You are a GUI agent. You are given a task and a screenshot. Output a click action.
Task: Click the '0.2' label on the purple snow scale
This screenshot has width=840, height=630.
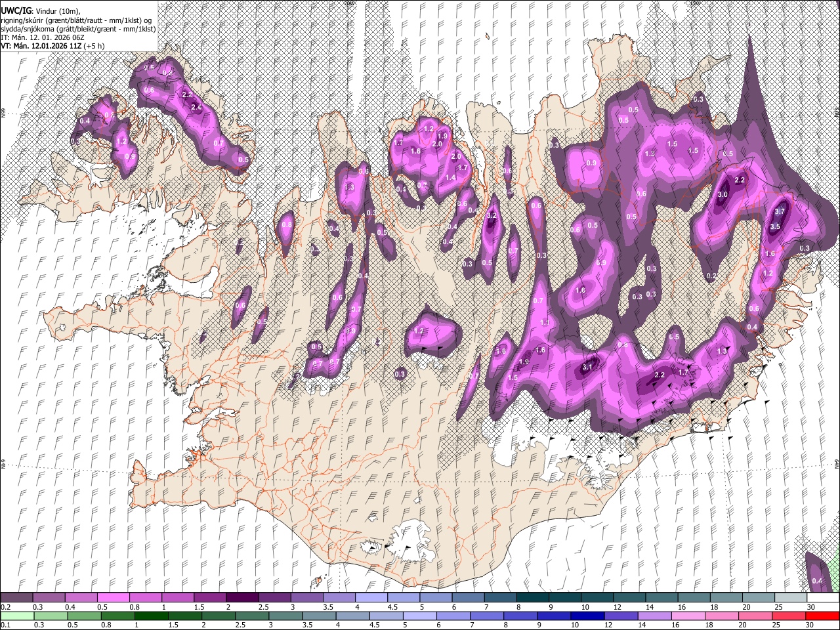[x=6, y=607]
